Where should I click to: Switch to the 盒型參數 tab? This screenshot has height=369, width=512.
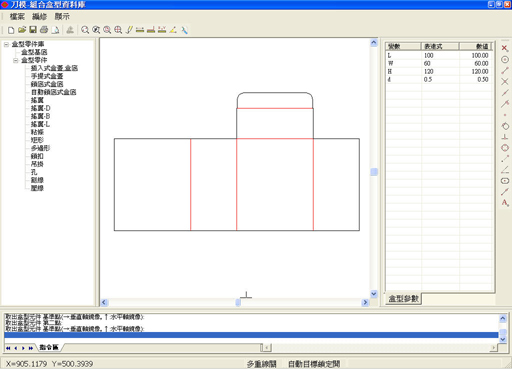pyautogui.click(x=403, y=298)
